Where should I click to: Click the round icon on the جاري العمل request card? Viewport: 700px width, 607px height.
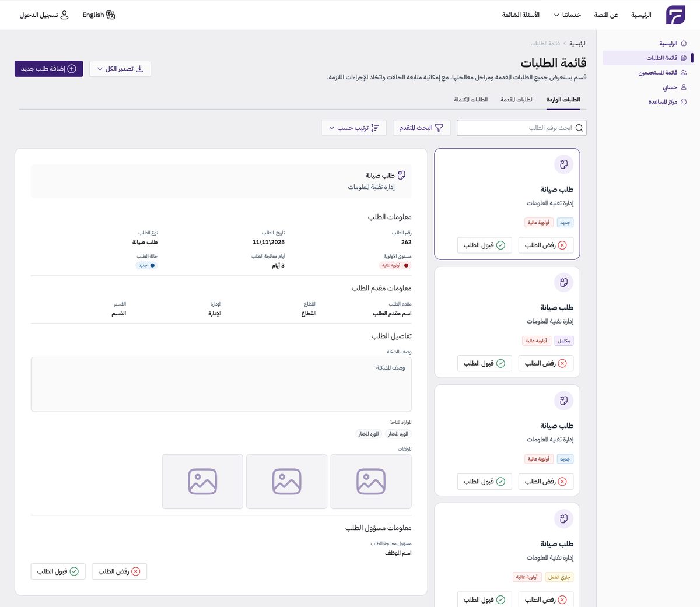click(x=563, y=519)
